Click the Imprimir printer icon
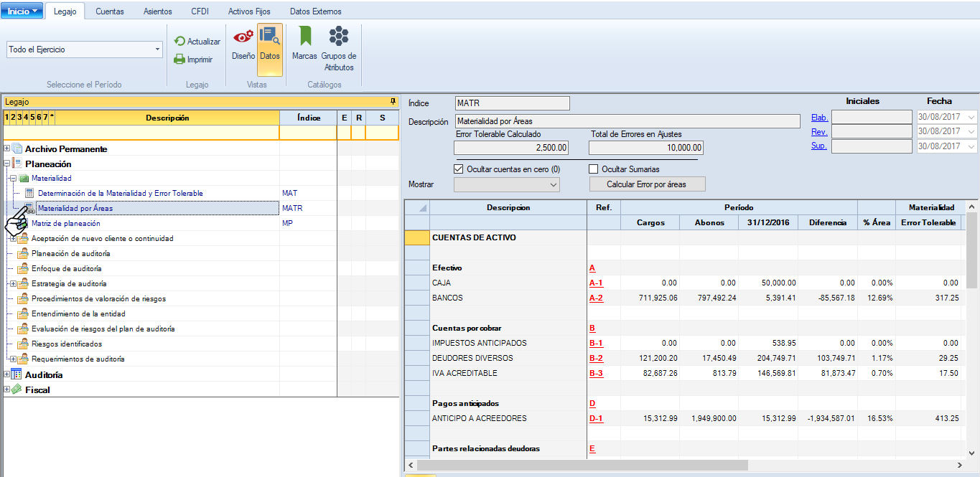The image size is (980, 477). click(179, 60)
